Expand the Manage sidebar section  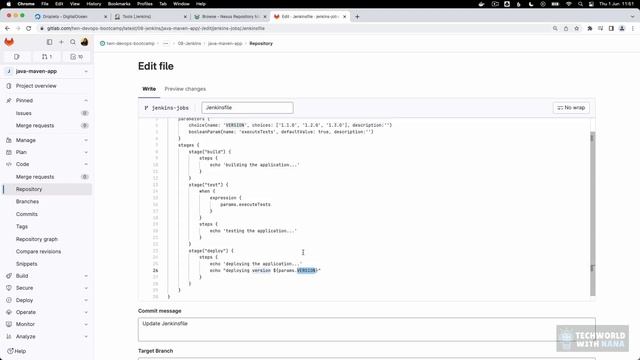47,140
